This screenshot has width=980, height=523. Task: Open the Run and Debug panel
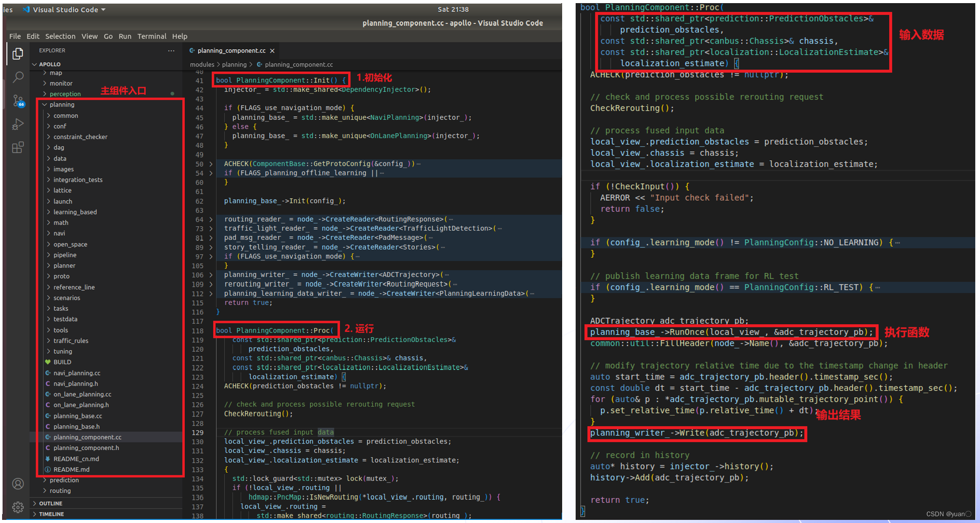tap(18, 124)
